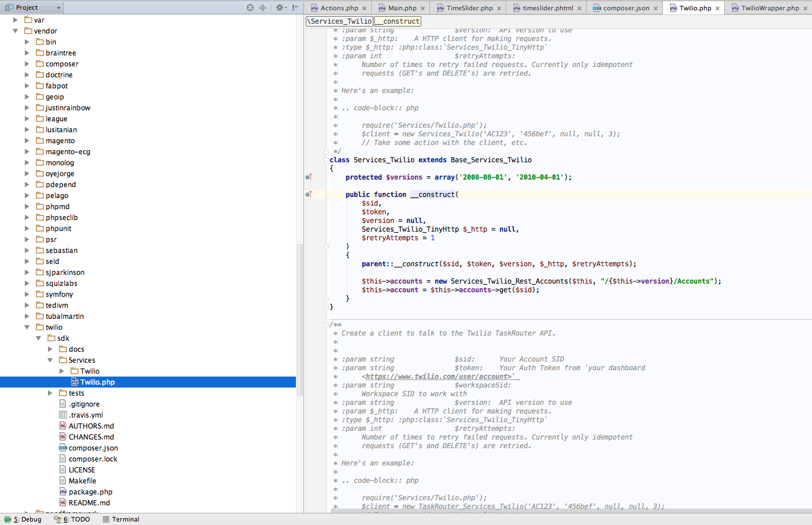Click the '$retryAttempts = 1' parameter line
This screenshot has height=525, width=812.
click(x=398, y=238)
